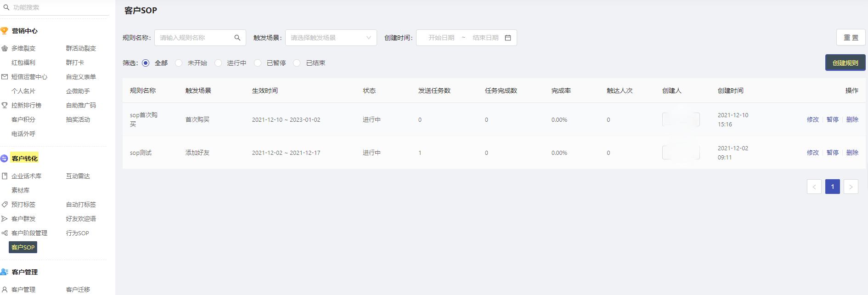Click the sop测试 rule name

click(141, 153)
